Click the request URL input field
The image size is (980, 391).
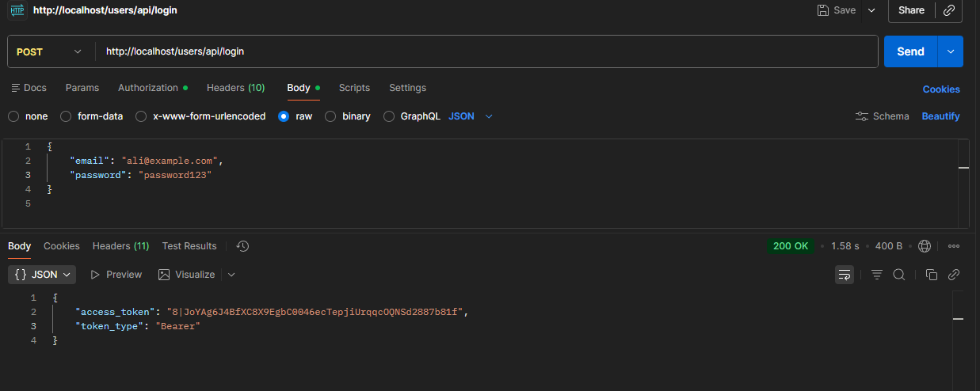click(x=483, y=51)
